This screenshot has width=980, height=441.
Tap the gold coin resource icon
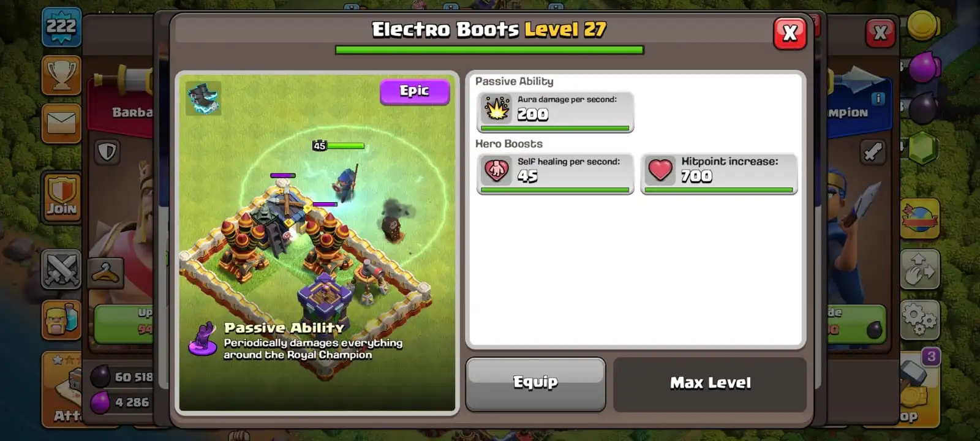point(922,25)
